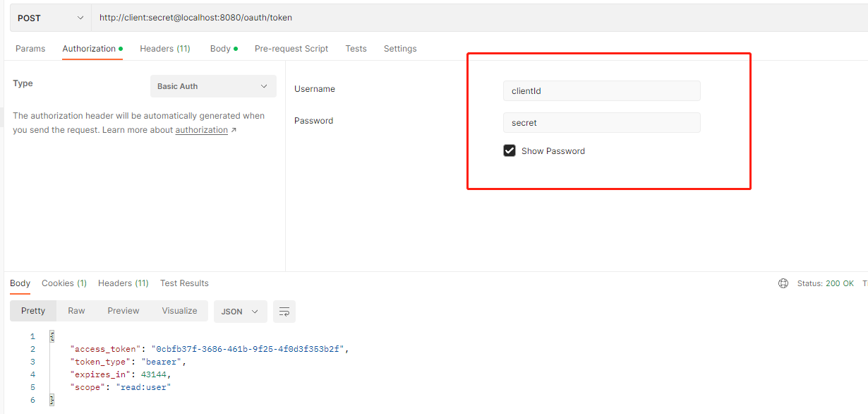Expand the Basic Auth type dropdown
This screenshot has width=868, height=414.
(213, 86)
